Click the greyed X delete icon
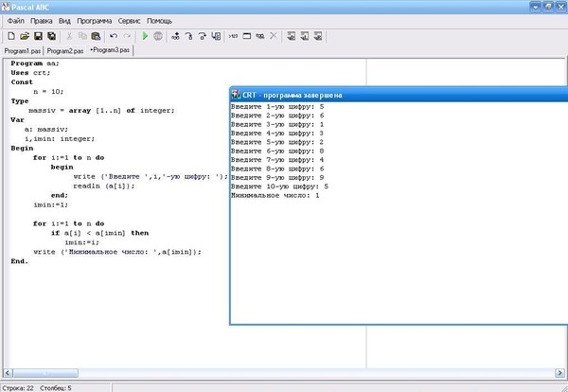This screenshot has width=568, height=392. (274, 36)
